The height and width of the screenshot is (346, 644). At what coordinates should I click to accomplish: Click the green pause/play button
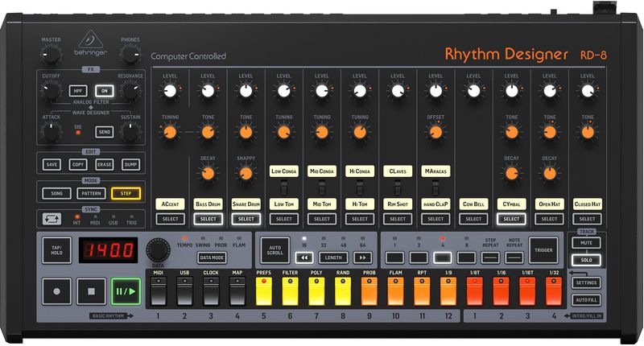[126, 291]
